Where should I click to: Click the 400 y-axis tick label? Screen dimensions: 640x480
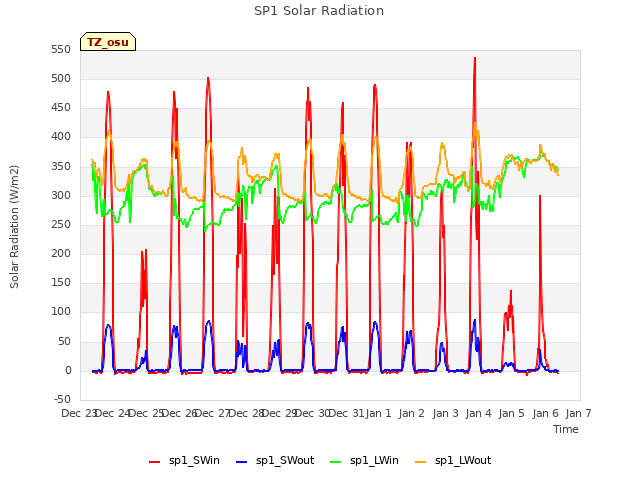pos(61,137)
